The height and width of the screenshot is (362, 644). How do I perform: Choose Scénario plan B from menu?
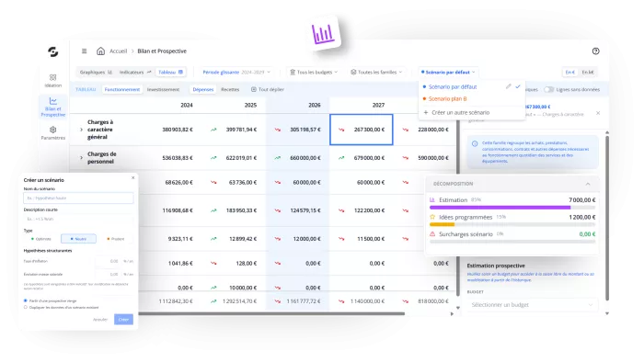(447, 99)
